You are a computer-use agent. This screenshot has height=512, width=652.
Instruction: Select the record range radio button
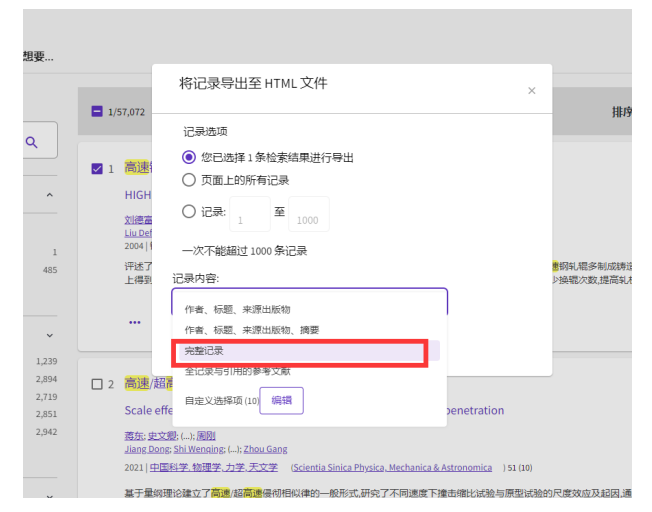coord(189,211)
